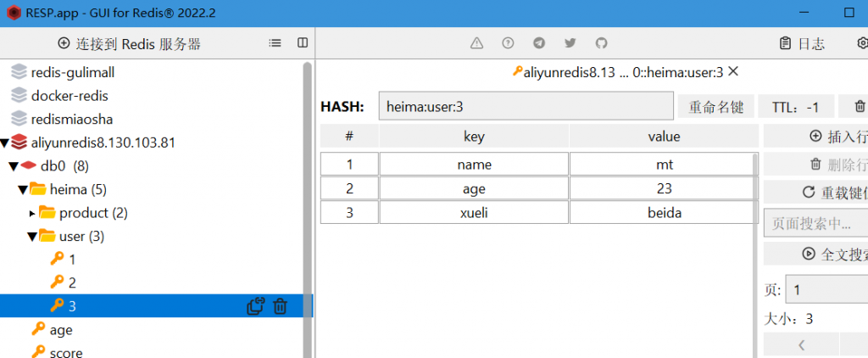Viewport: 868px width, 358px height.
Task: Delete key 3 using trash icon
Action: pyautogui.click(x=281, y=306)
